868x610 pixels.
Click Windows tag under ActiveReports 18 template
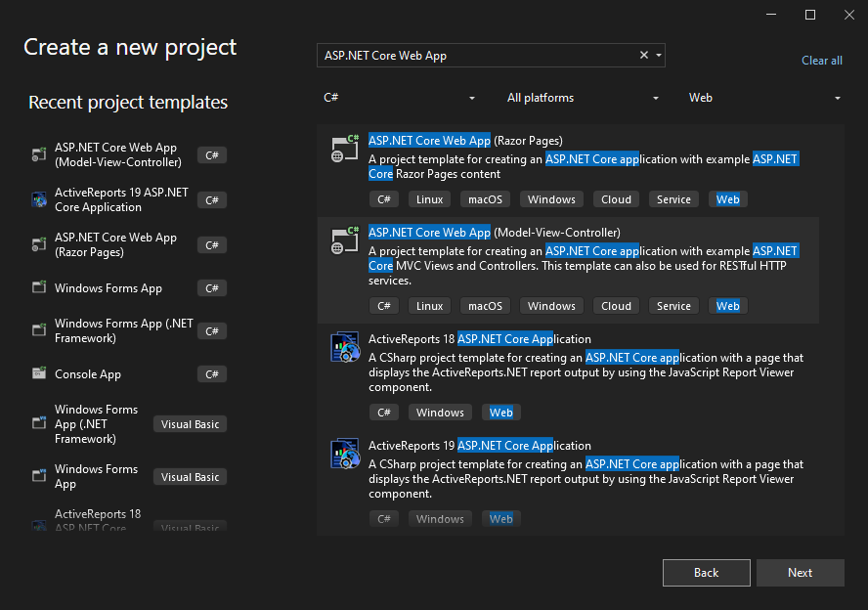pos(440,413)
